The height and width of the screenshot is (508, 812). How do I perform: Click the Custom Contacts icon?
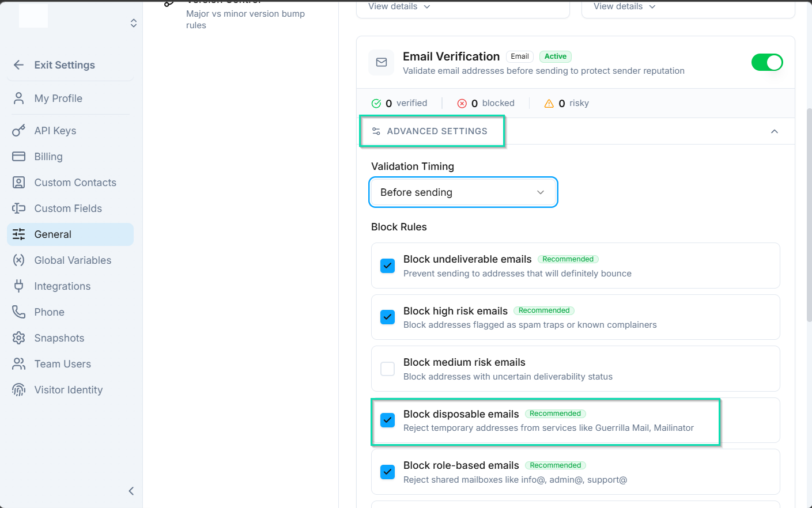(x=18, y=183)
